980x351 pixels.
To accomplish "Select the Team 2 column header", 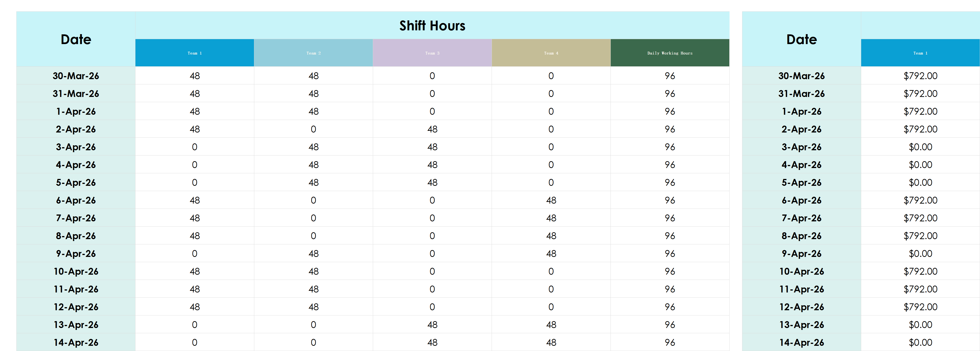I will coord(314,53).
